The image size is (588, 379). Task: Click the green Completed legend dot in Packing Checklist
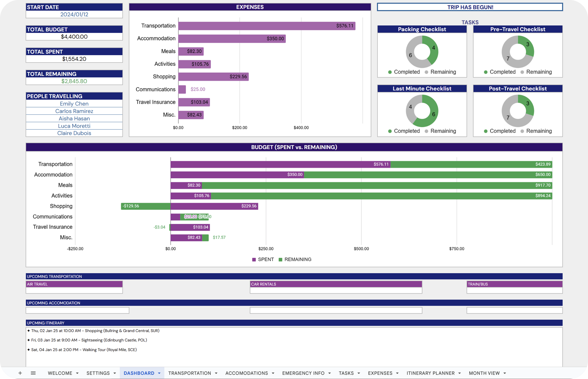click(390, 72)
